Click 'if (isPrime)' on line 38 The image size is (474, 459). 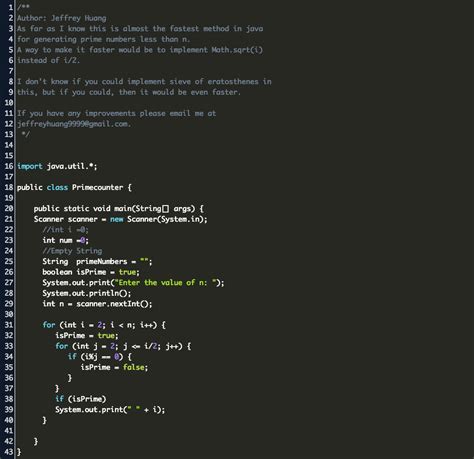pyautogui.click(x=81, y=399)
